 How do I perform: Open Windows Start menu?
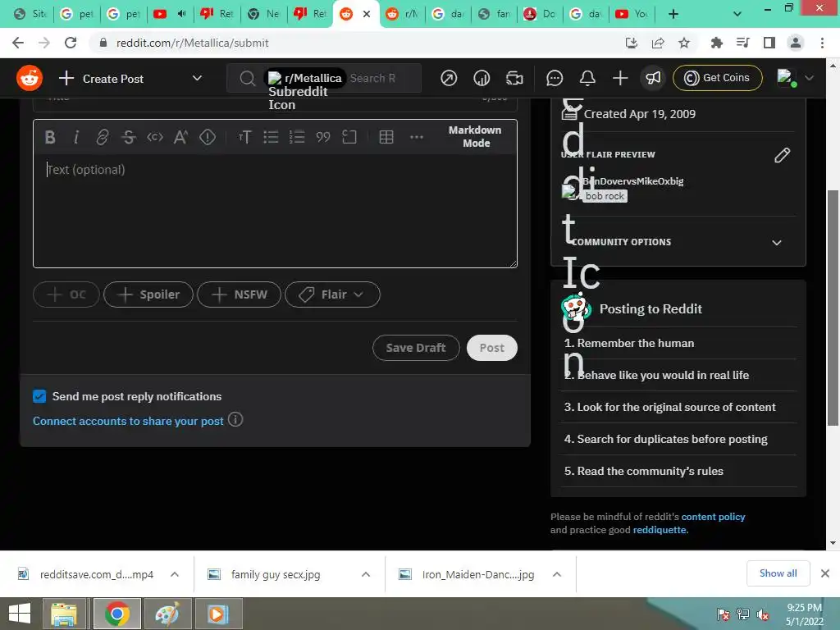pos(20,614)
